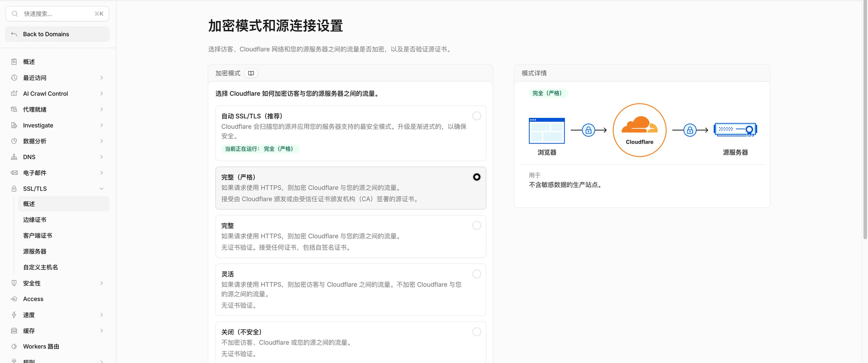The image size is (868, 363).
Task: Click the ⌘K shortcut hint in search
Action: [x=99, y=14]
